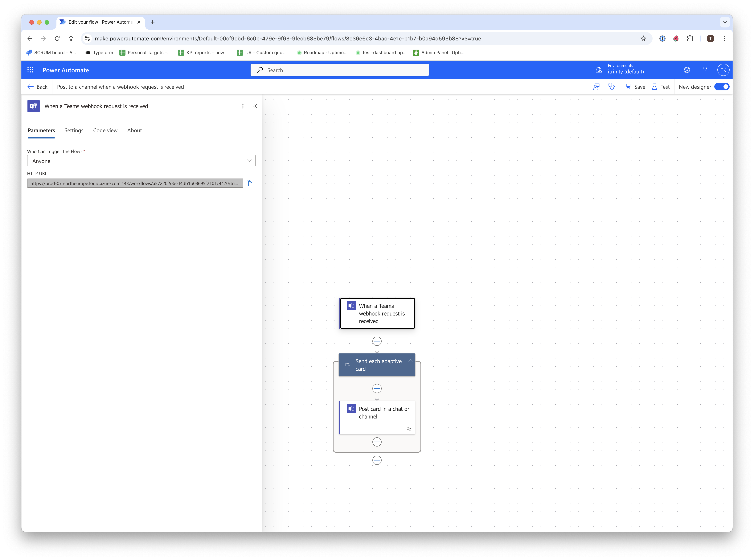
Task: Add a step inside Send each adaptive card
Action: click(377, 389)
